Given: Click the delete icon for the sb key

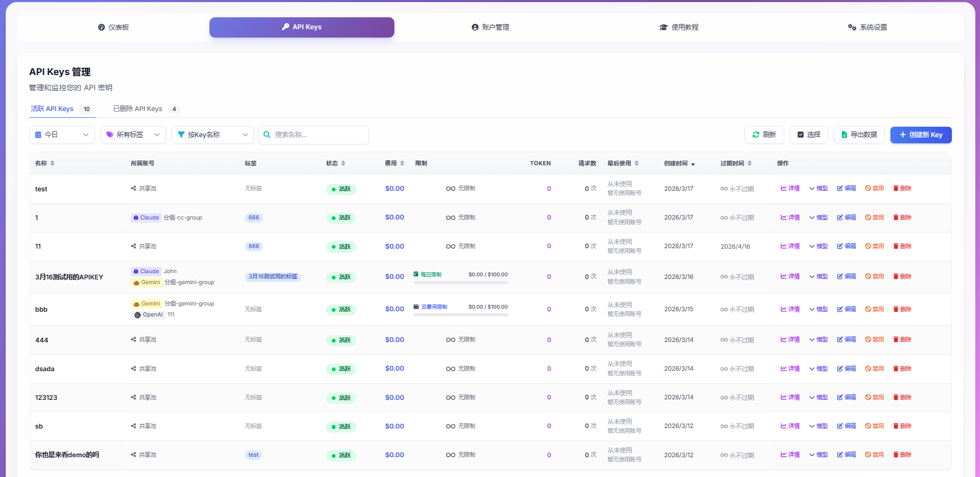Looking at the screenshot, I should [x=896, y=426].
